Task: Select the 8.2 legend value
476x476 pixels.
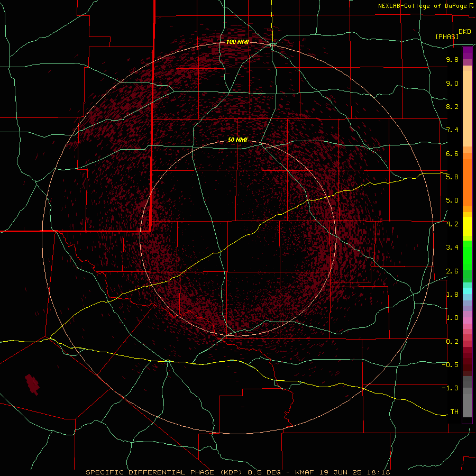Action: coord(452,106)
